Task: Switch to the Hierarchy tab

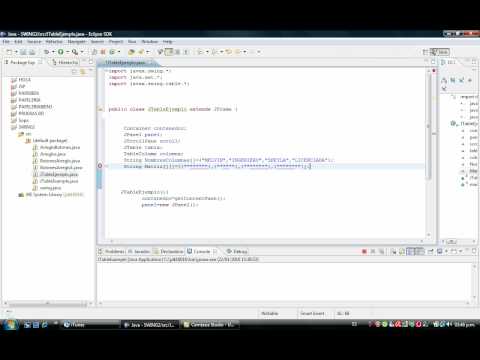Action: tap(65, 62)
